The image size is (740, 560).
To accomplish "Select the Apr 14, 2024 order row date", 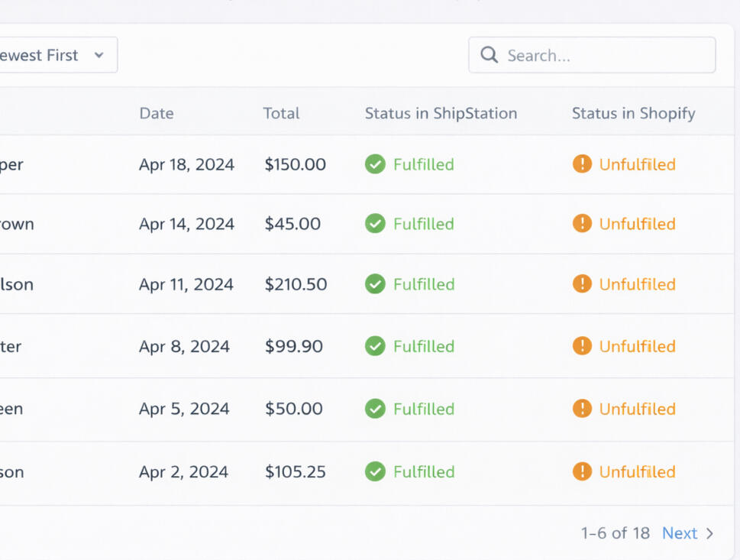I will tap(186, 224).
